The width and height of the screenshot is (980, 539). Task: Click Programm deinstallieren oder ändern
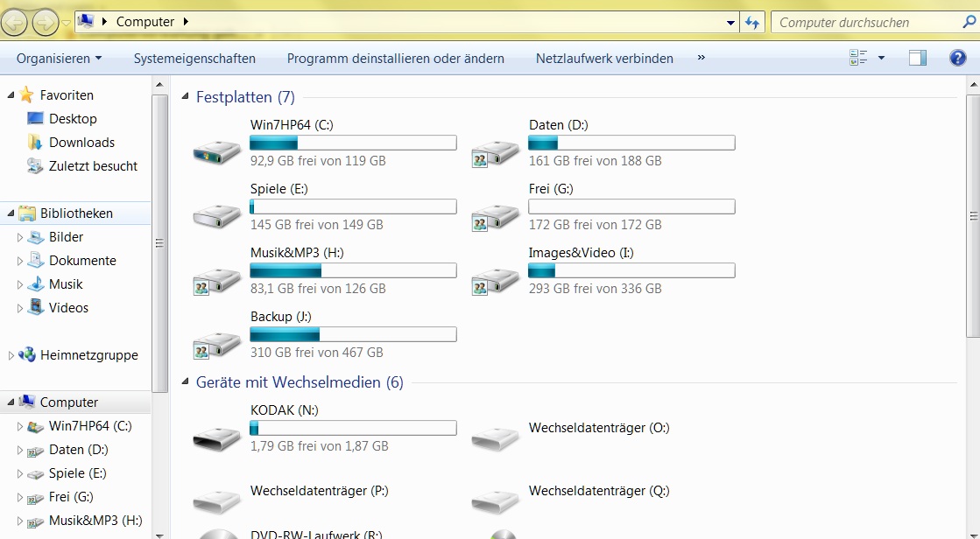[x=396, y=58]
